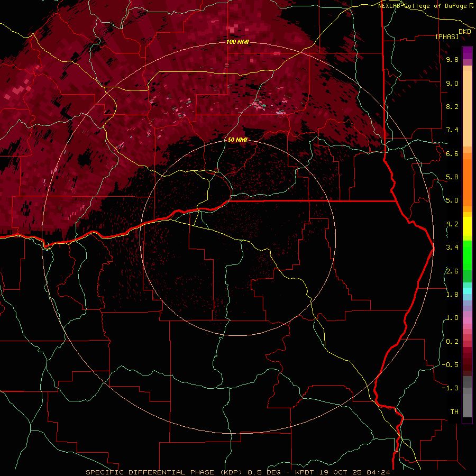Click the 0.2 value on color scale
This screenshot has width=476, height=476.
[x=452, y=342]
